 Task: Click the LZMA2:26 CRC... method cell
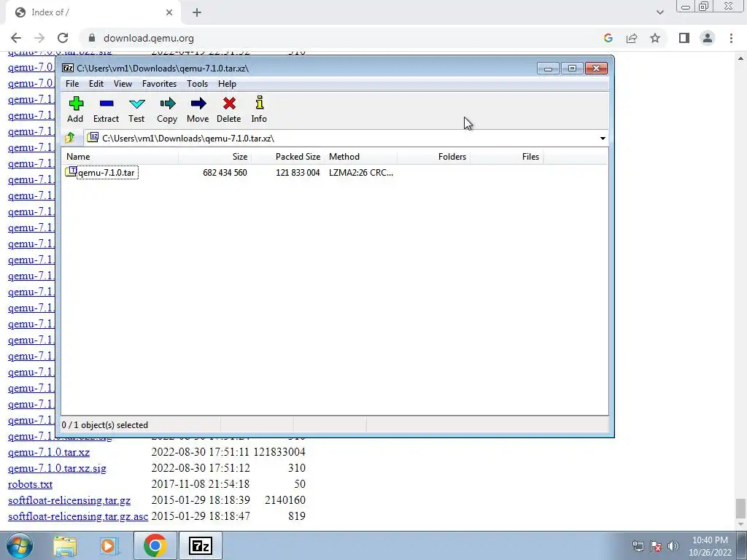tap(361, 173)
